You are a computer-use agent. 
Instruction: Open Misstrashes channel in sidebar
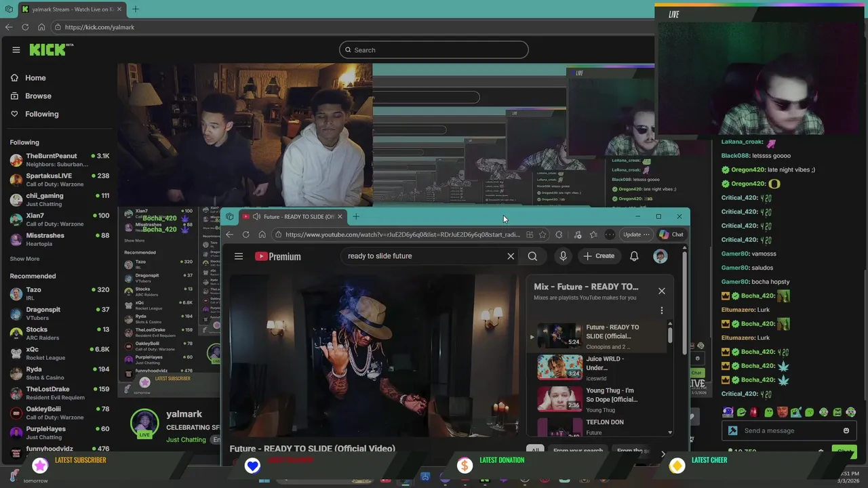(60, 239)
